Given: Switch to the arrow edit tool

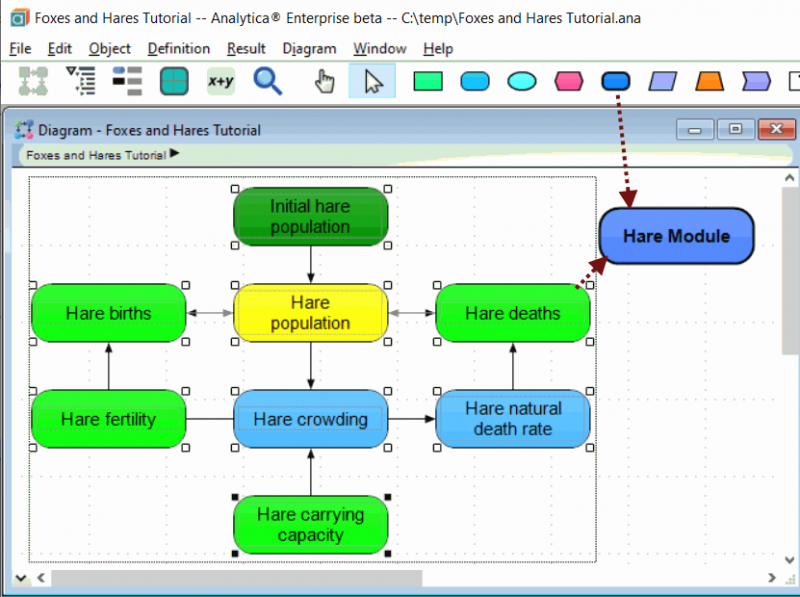Looking at the screenshot, I should point(372,81).
